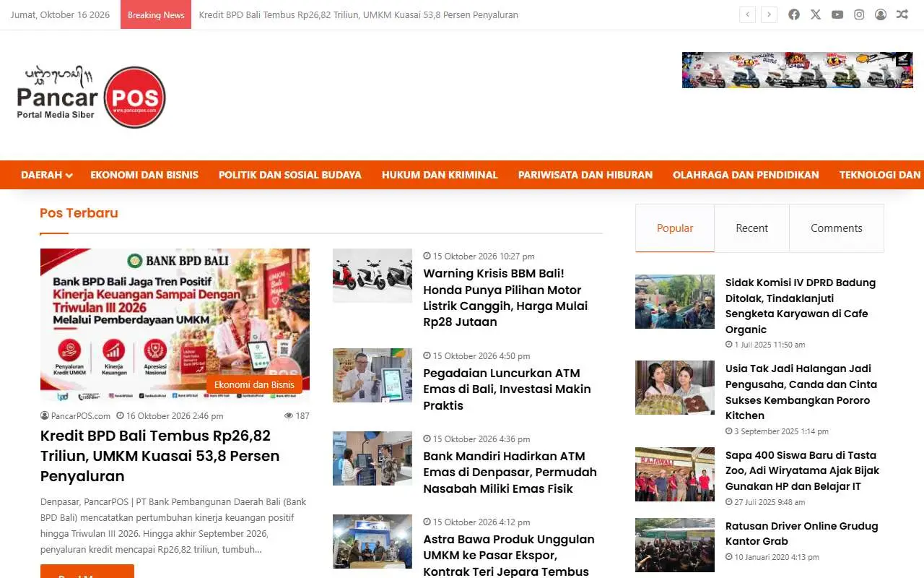Expand the DAERAH menu dropdown
Viewport: 924px width, 578px height.
47,175
